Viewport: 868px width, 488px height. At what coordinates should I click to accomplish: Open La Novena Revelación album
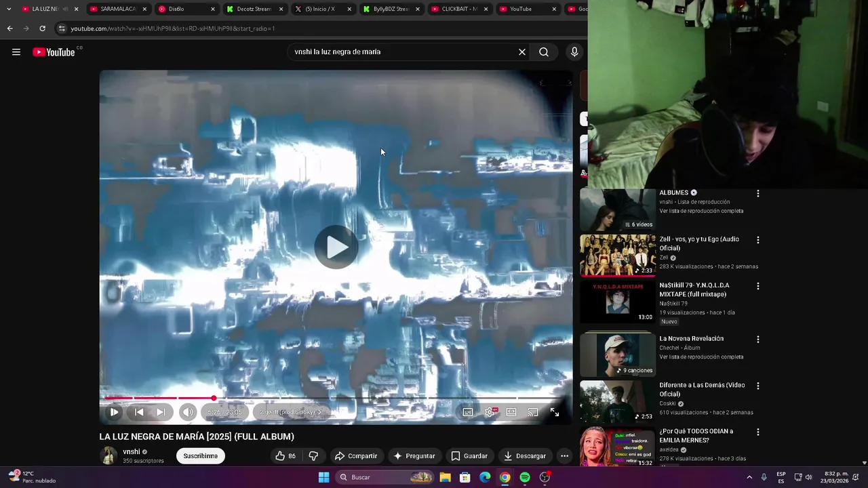[618, 354]
